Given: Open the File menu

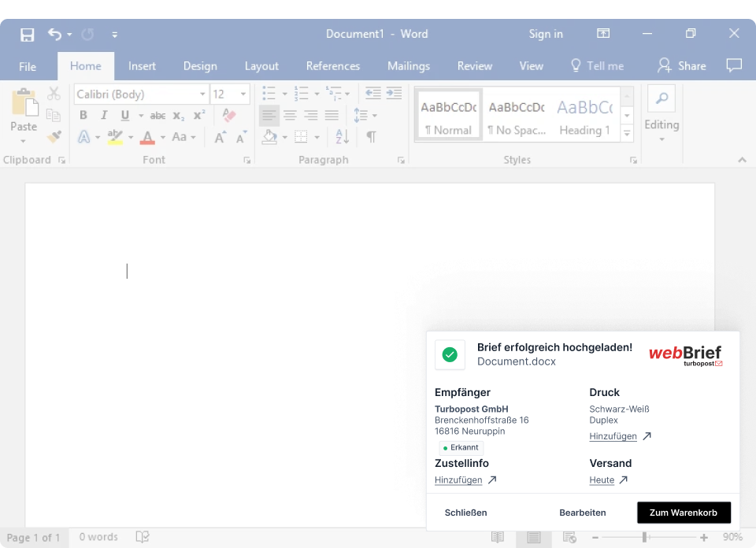Looking at the screenshot, I should point(28,66).
